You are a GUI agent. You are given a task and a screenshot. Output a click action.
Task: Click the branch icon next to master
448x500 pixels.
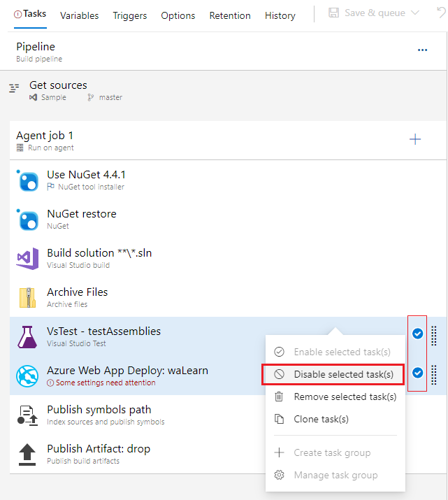click(91, 97)
